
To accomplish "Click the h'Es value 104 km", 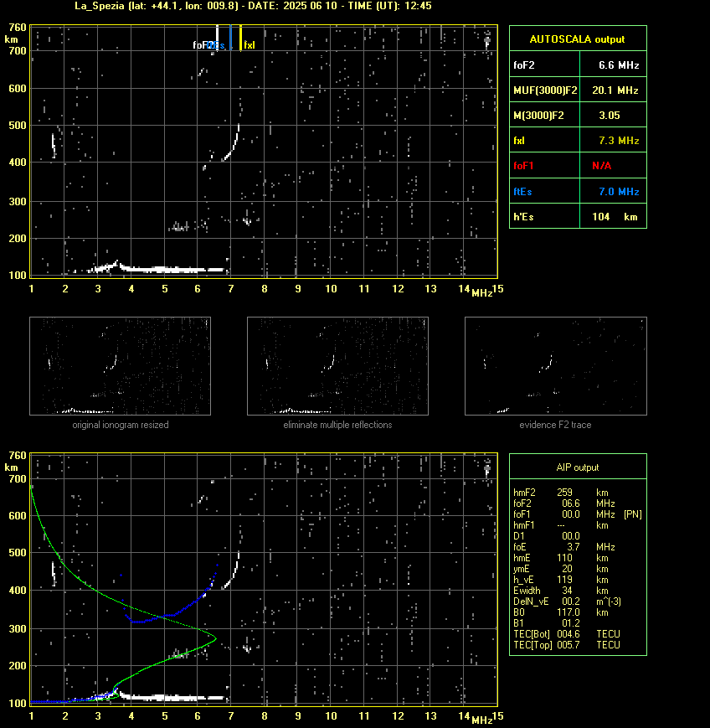I will [615, 217].
